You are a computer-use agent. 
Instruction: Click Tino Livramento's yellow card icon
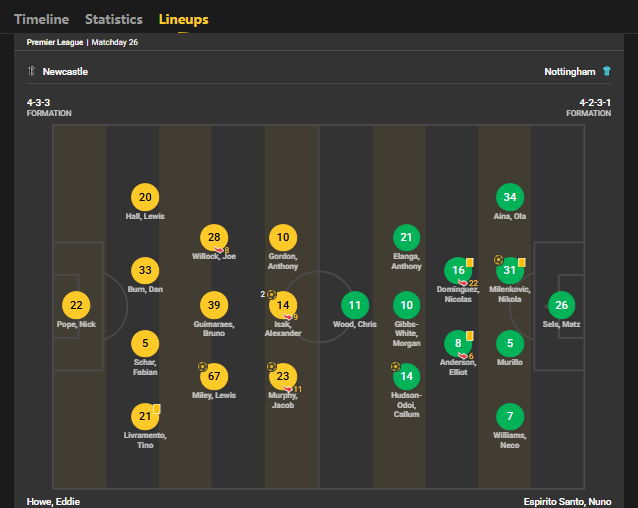tap(157, 409)
